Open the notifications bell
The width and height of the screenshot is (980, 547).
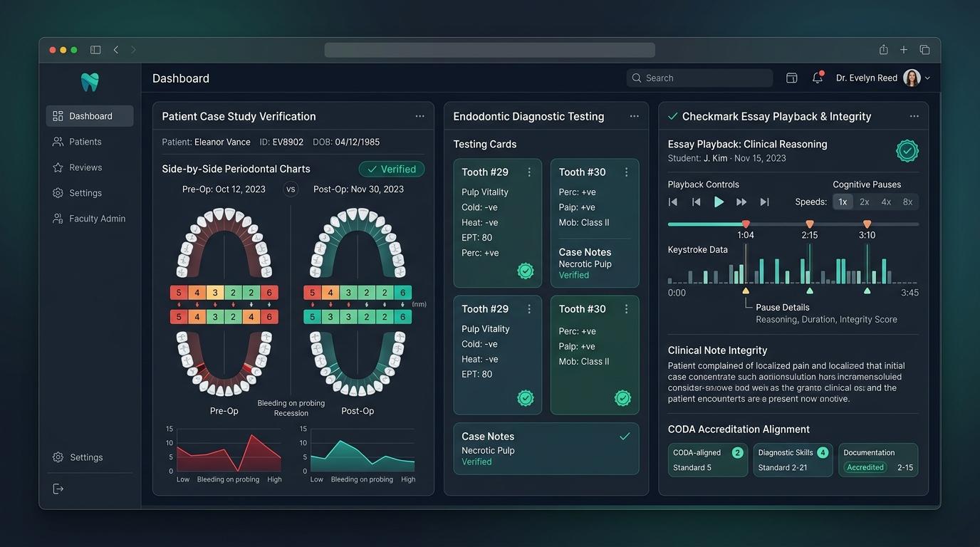pyautogui.click(x=818, y=78)
